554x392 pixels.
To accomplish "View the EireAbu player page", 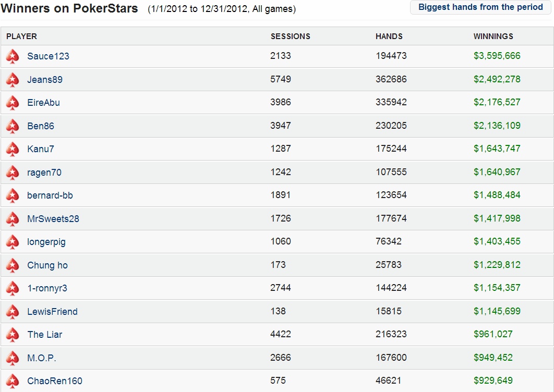I will point(43,103).
